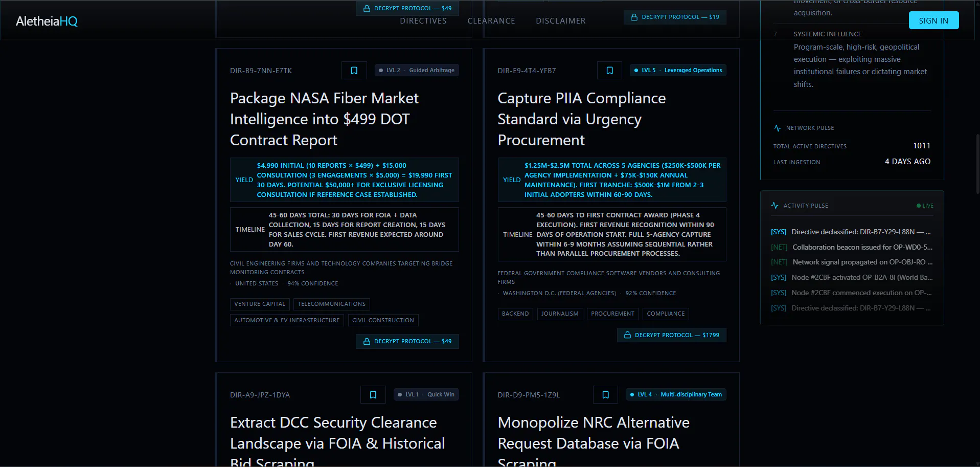This screenshot has height=467, width=980.
Task: Open Capture PIIA Compliance Standard title
Action: coord(582,119)
